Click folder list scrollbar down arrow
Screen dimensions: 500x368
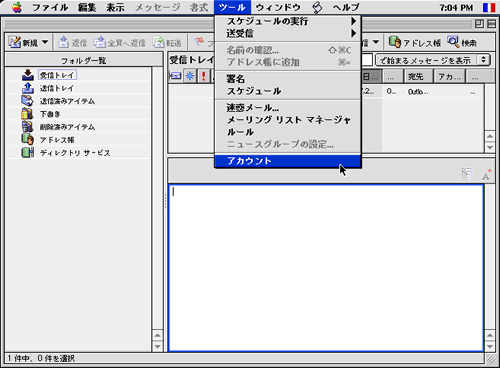tap(157, 347)
